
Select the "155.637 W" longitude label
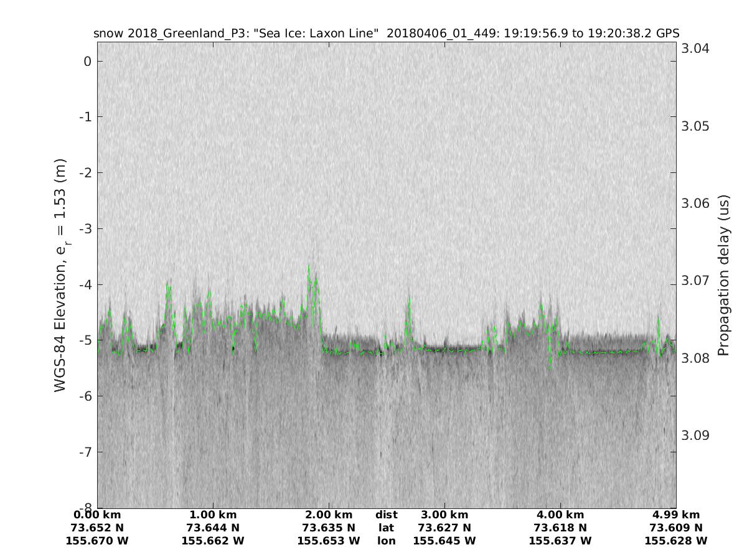pyautogui.click(x=560, y=541)
